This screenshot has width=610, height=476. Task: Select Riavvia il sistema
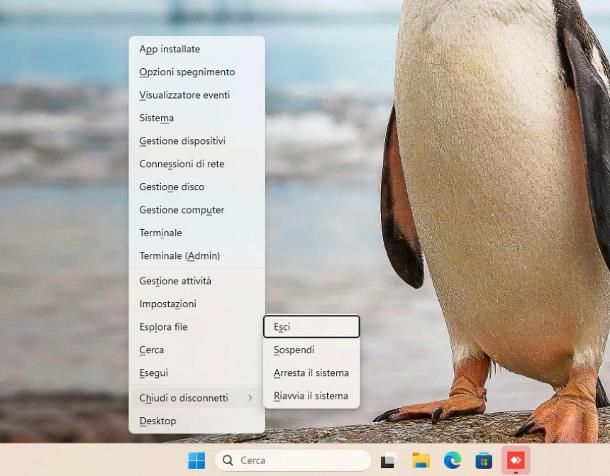tap(311, 396)
